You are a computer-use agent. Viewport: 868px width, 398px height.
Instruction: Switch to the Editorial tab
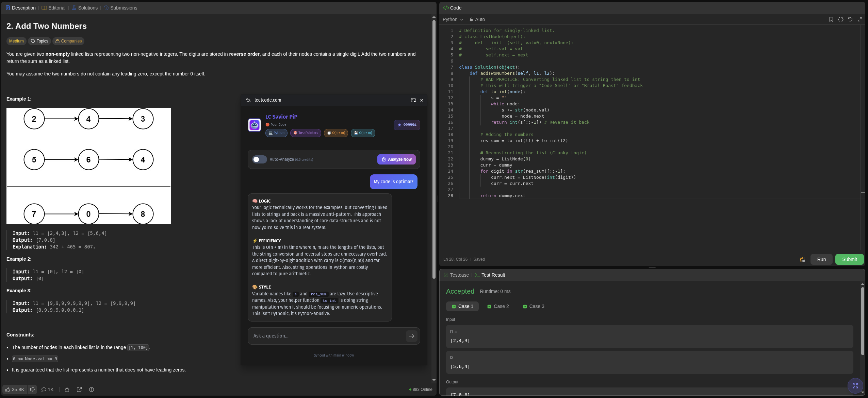pyautogui.click(x=53, y=8)
